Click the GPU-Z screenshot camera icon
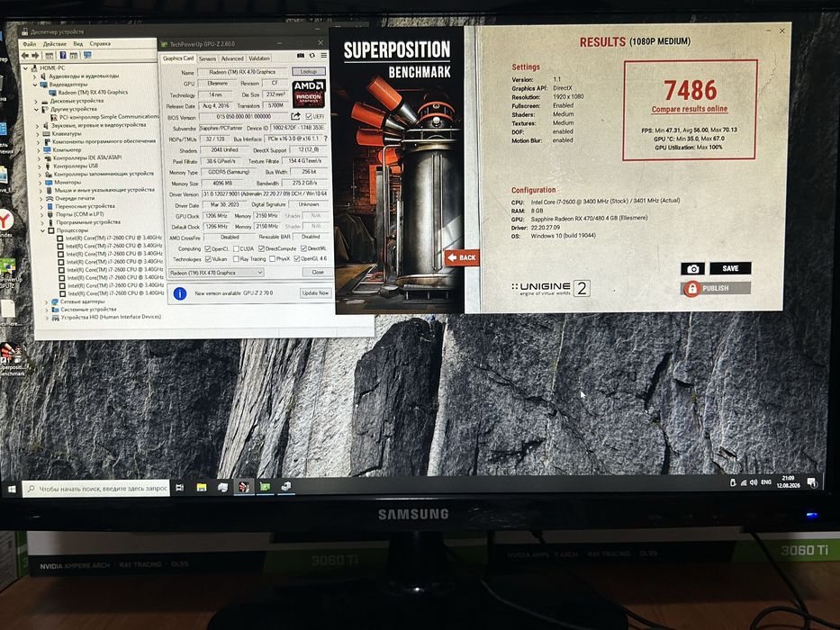The image size is (840, 630). point(301,55)
